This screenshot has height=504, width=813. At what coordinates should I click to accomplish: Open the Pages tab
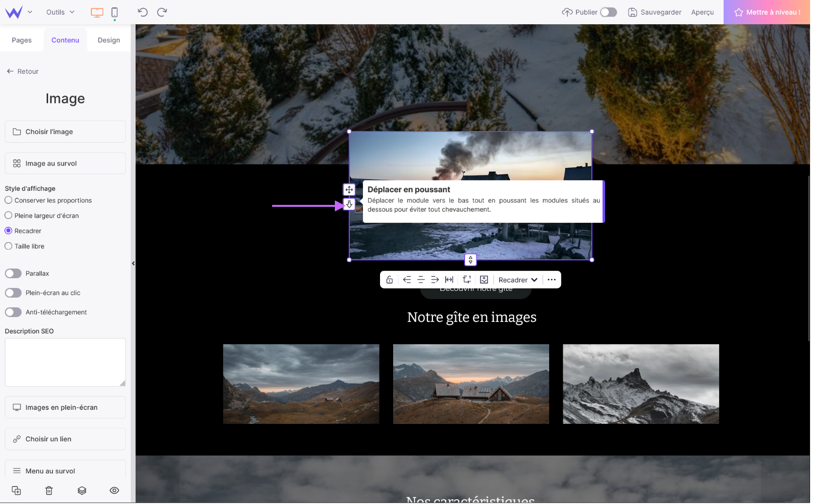pos(22,40)
